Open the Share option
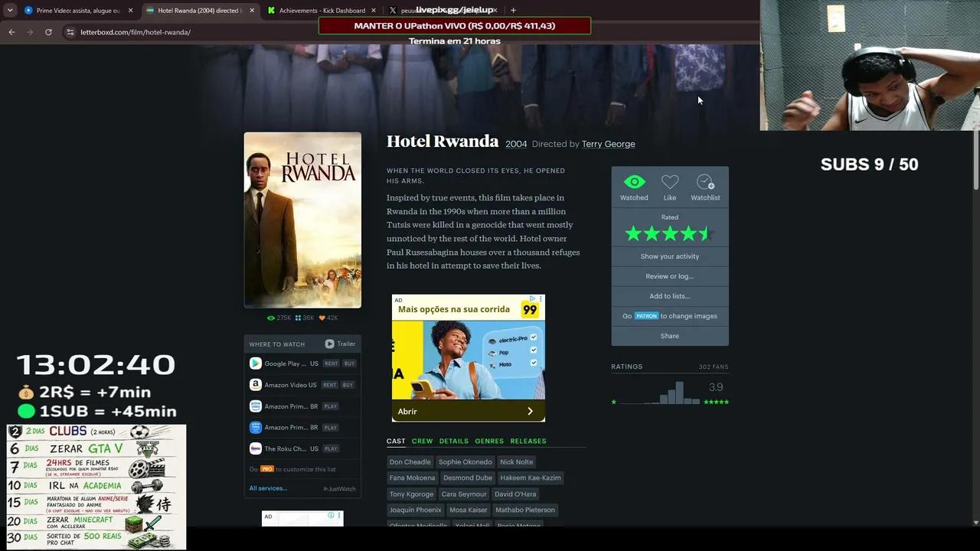This screenshot has width=980, height=551. [670, 336]
